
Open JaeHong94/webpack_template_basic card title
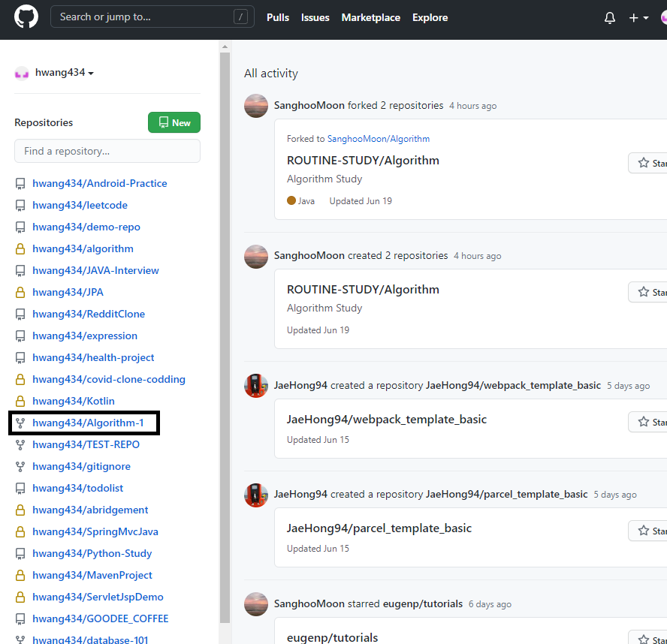[387, 419]
